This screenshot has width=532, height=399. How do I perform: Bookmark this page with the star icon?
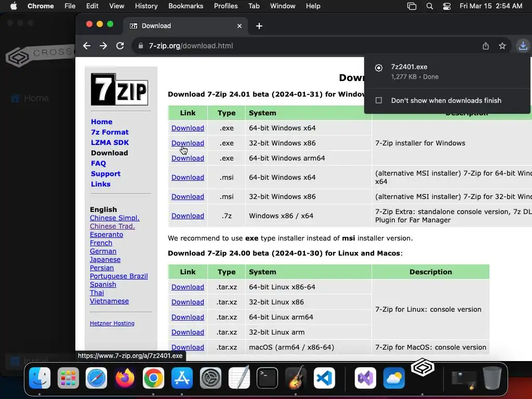(502, 46)
